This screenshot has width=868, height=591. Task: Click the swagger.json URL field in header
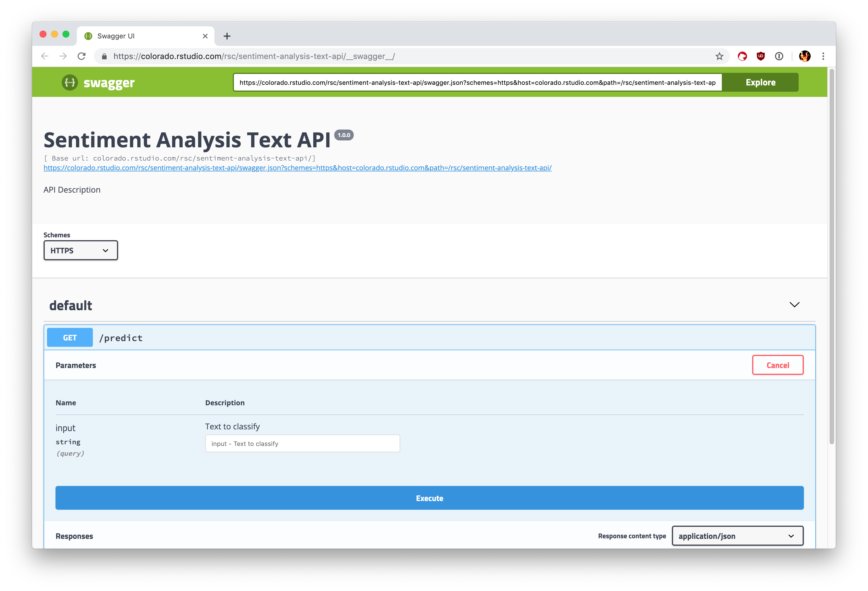(x=477, y=83)
